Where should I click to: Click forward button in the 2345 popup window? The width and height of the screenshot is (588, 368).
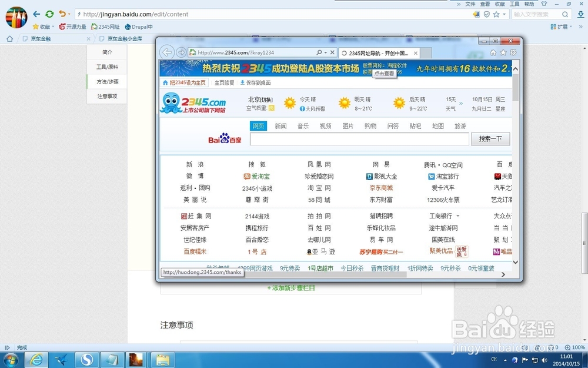tap(181, 52)
